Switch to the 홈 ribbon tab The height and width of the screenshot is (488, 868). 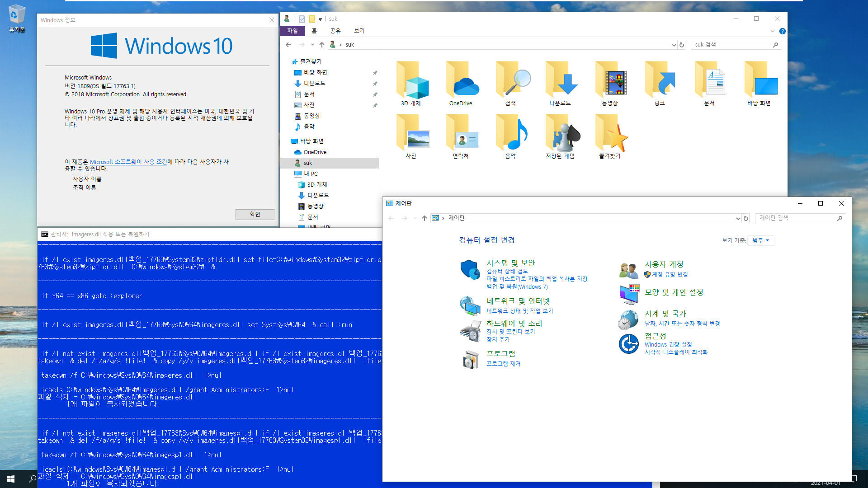314,31
